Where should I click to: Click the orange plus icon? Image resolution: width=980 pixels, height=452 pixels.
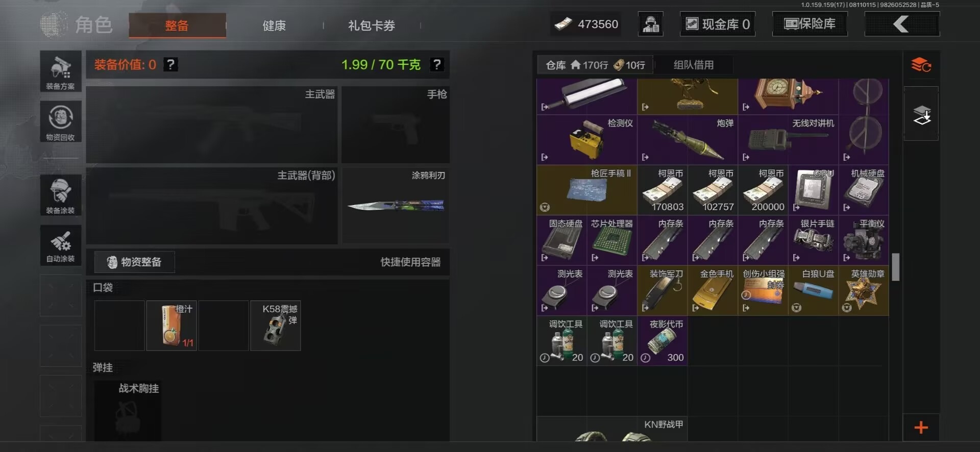(921, 428)
